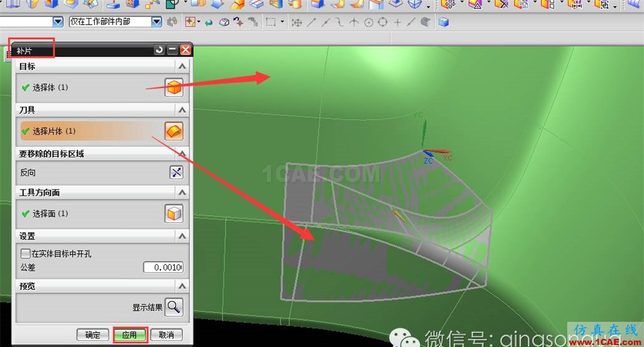Collapse the 刀具 section
This screenshot has height=347, width=644.
(182, 110)
